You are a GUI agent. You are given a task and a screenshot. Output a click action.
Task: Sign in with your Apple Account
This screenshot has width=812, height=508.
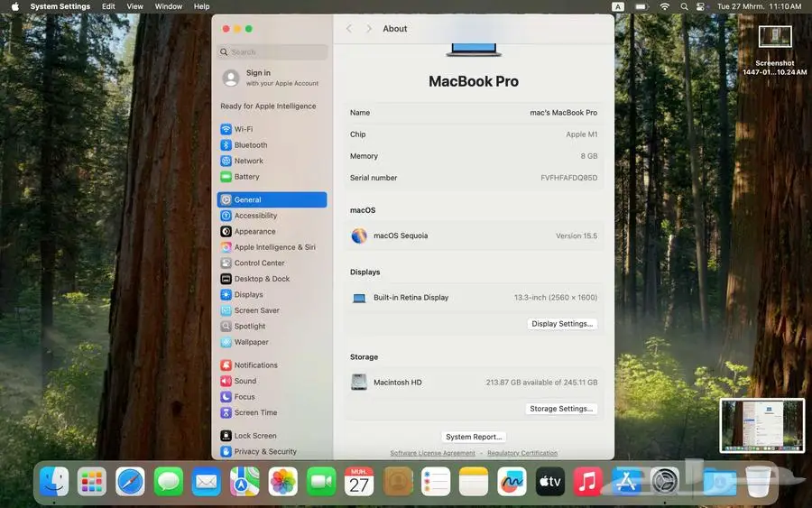coord(272,78)
